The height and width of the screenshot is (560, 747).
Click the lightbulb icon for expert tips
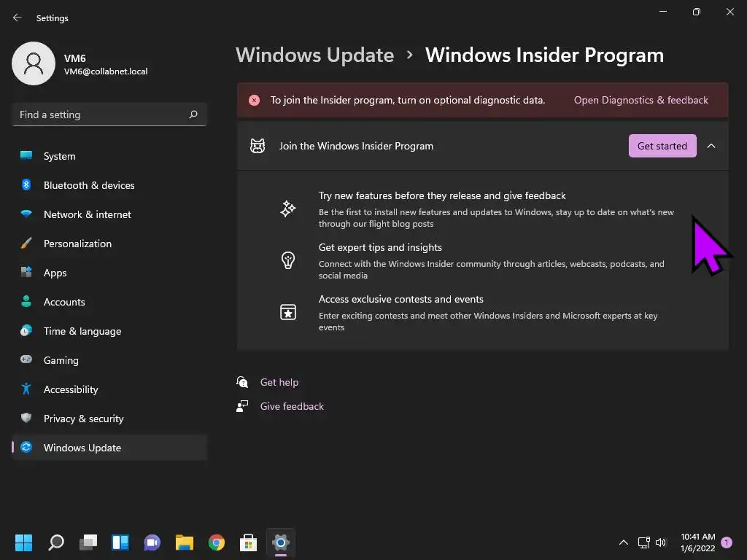click(x=287, y=260)
